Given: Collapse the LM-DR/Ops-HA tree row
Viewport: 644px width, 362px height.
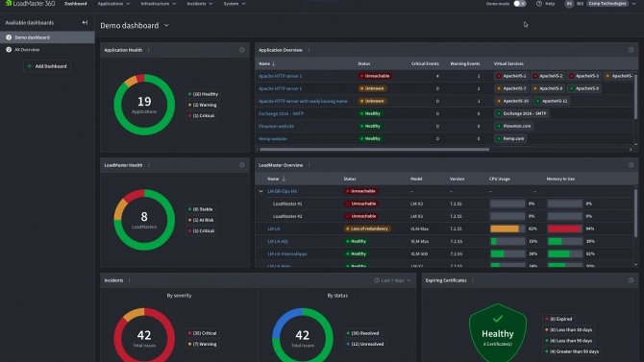Looking at the screenshot, I should [260, 191].
